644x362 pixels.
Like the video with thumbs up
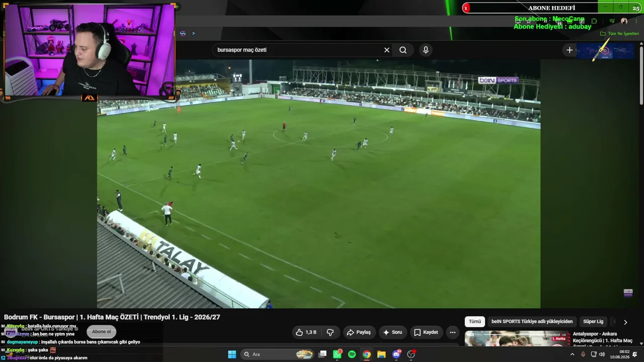[x=306, y=332]
